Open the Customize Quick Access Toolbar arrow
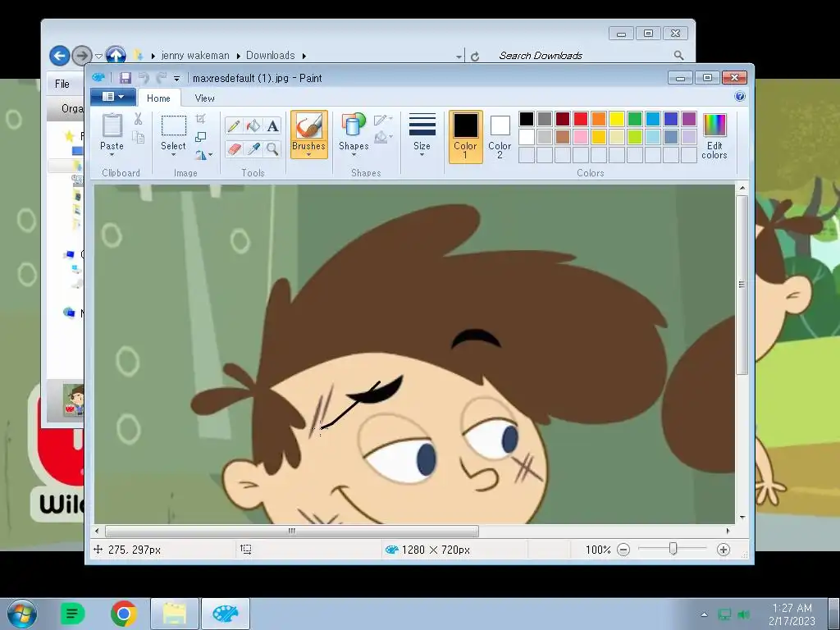840x630 pixels. [177, 78]
